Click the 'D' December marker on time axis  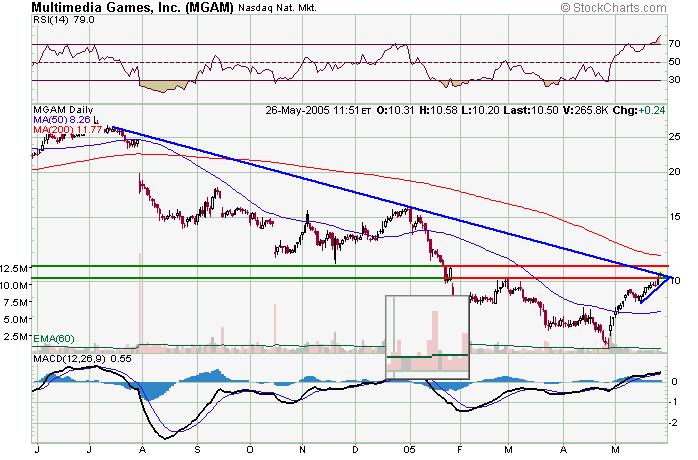(355, 450)
